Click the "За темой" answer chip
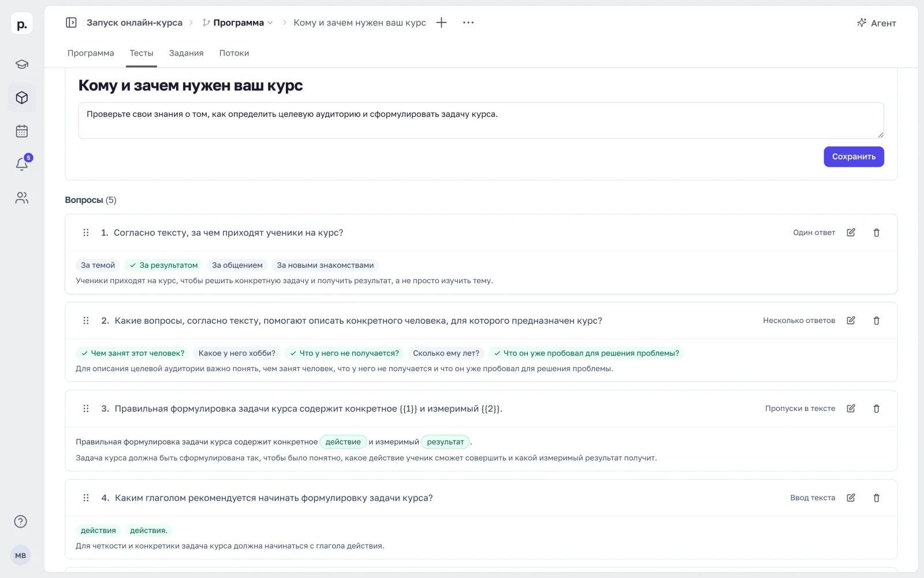924x578 pixels. 98,265
